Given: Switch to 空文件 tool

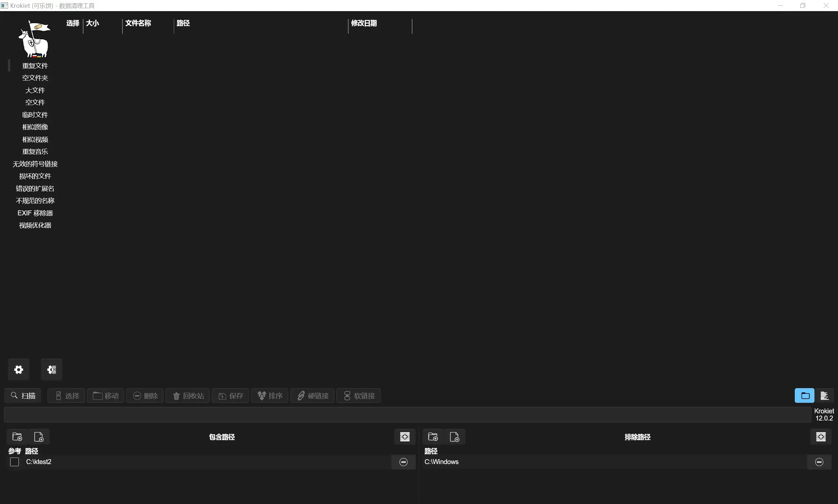Looking at the screenshot, I should coord(35,102).
